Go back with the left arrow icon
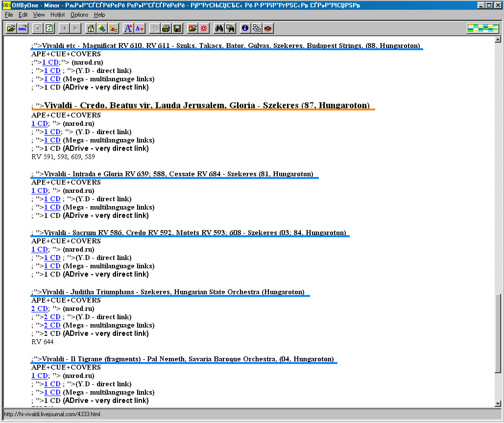Screen dimensions: 504x423 (65, 28)
